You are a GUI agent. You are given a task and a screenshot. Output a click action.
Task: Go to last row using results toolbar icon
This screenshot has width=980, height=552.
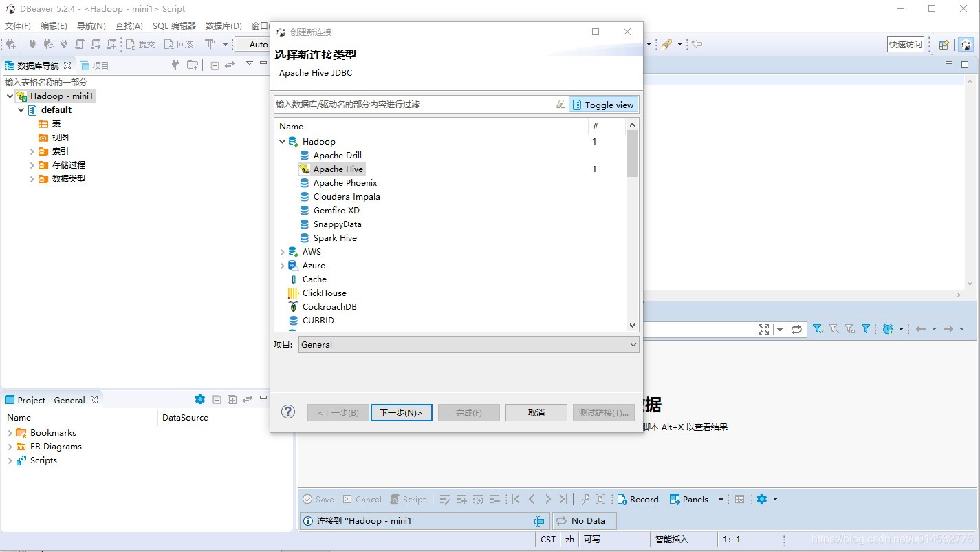(563, 499)
